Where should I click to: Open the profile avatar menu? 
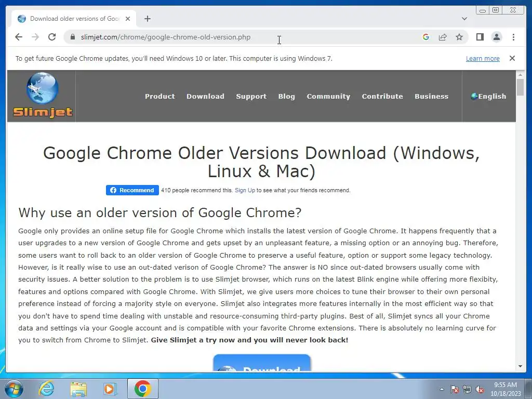[x=496, y=37]
